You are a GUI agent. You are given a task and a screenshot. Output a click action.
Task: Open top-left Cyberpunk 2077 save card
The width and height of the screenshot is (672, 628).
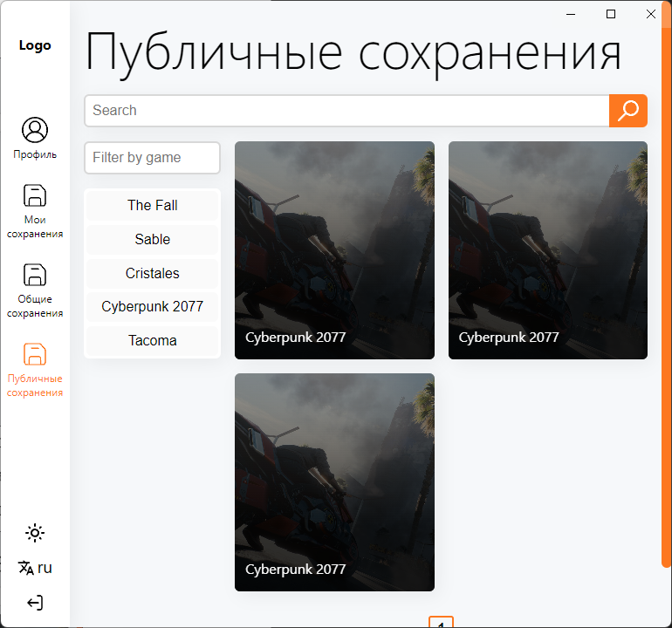334,250
